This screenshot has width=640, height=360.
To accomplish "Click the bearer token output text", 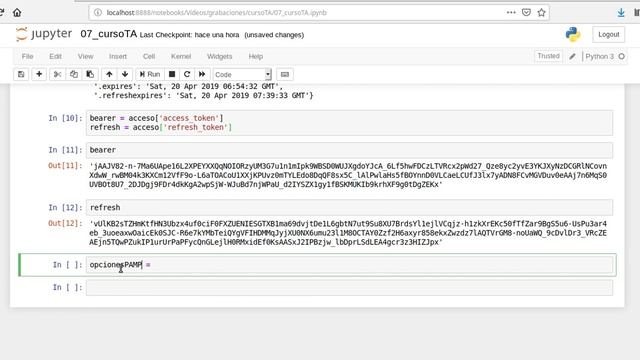I will click(348, 175).
